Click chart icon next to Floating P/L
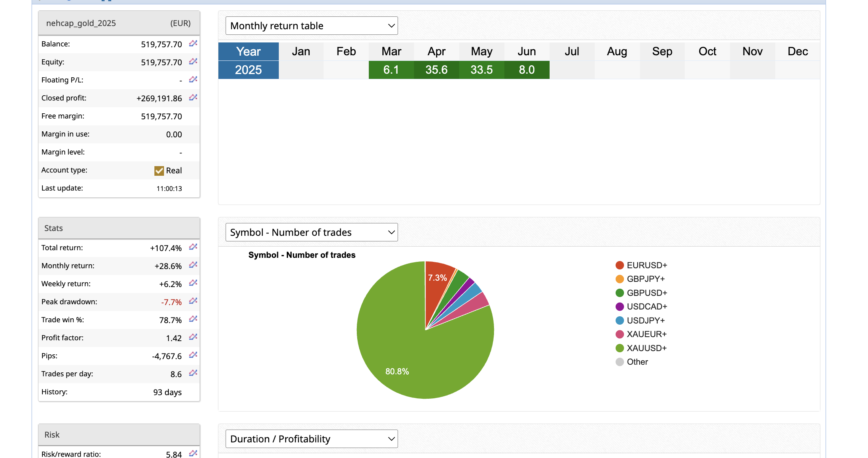The height and width of the screenshot is (458, 868). [x=193, y=79]
